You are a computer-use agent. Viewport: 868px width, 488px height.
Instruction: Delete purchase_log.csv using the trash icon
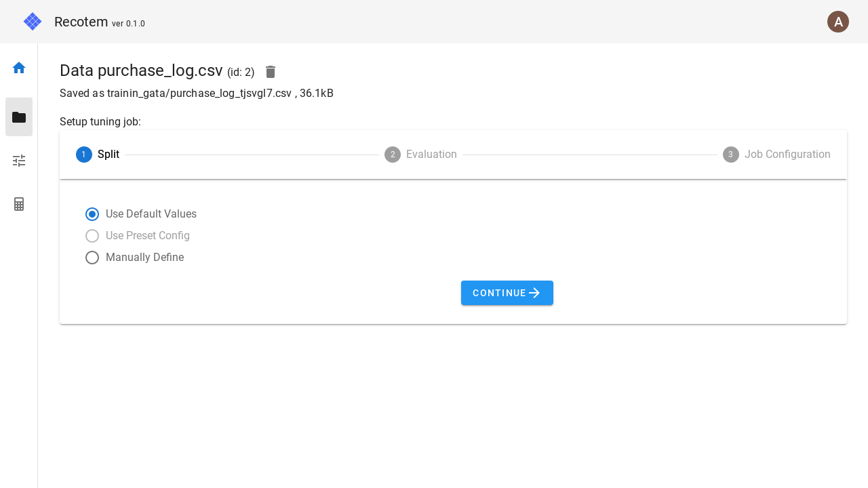[270, 72]
